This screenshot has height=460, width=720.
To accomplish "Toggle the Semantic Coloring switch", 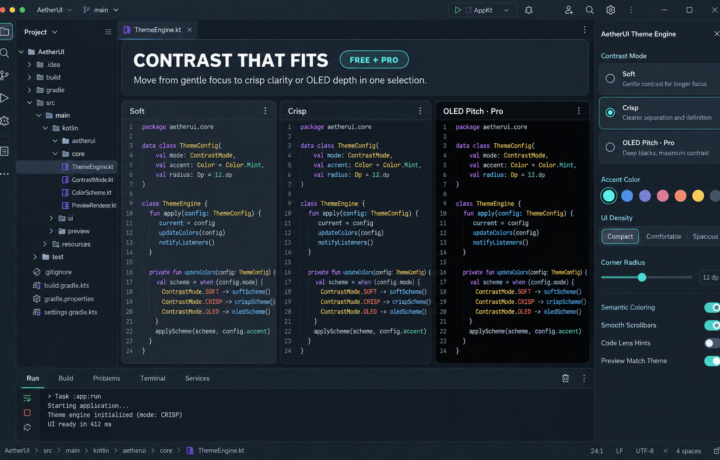I will 712,308.
